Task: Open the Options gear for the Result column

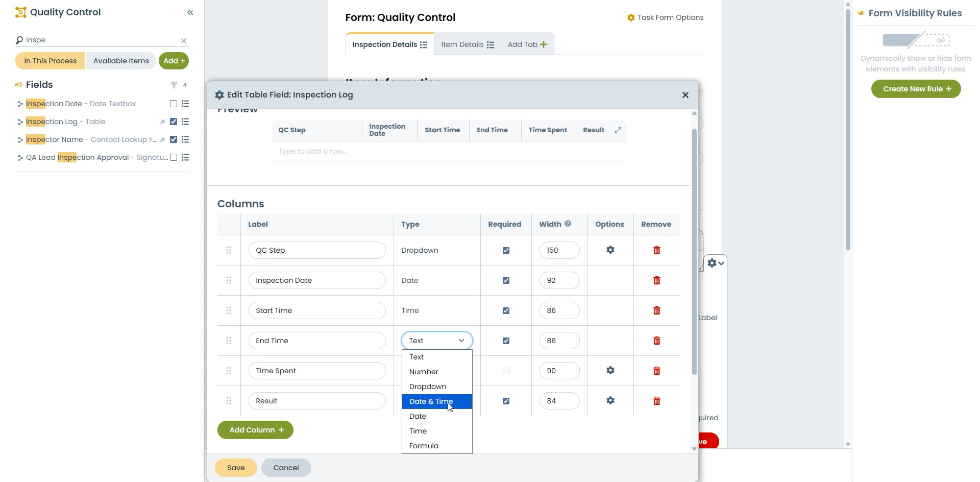Action: point(610,401)
